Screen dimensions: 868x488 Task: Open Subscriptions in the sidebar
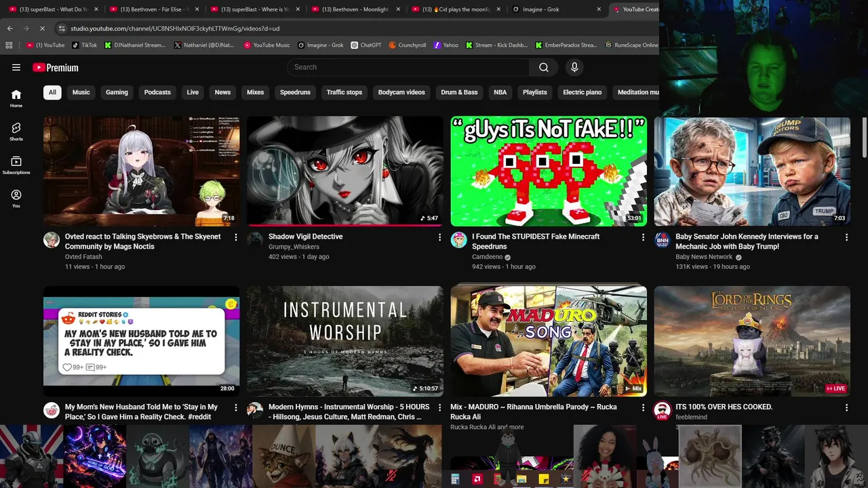tap(16, 165)
